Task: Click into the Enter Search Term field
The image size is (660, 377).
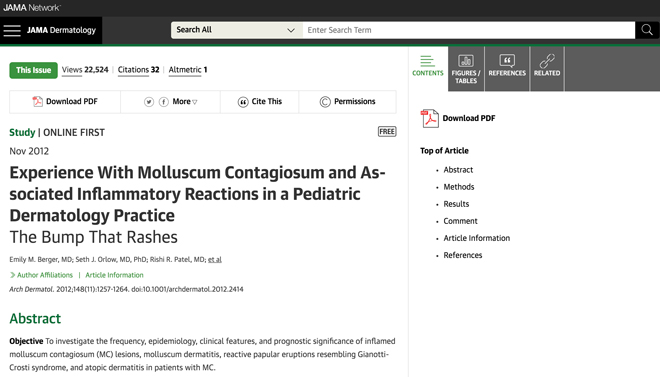Action: tap(468, 30)
